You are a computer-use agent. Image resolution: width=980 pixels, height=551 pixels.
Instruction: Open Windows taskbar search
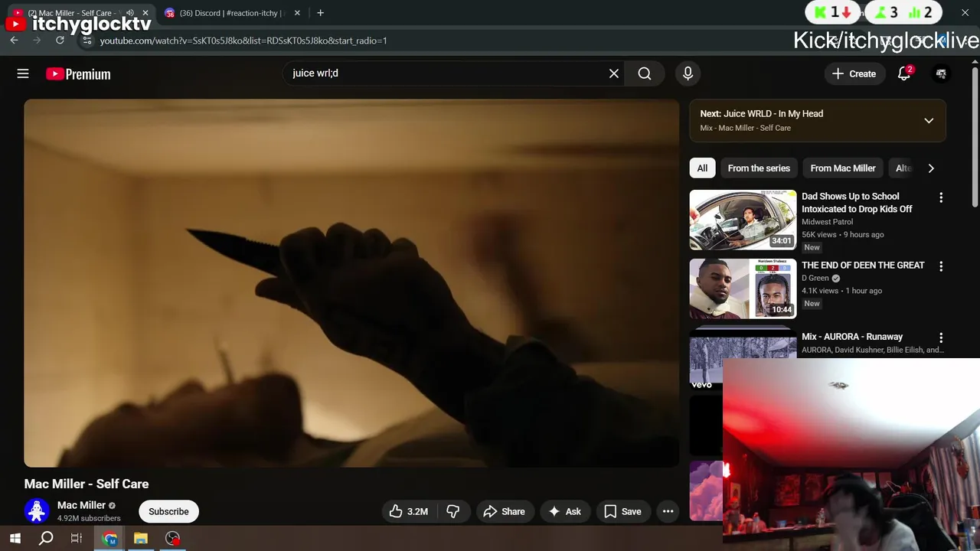pyautogui.click(x=46, y=538)
